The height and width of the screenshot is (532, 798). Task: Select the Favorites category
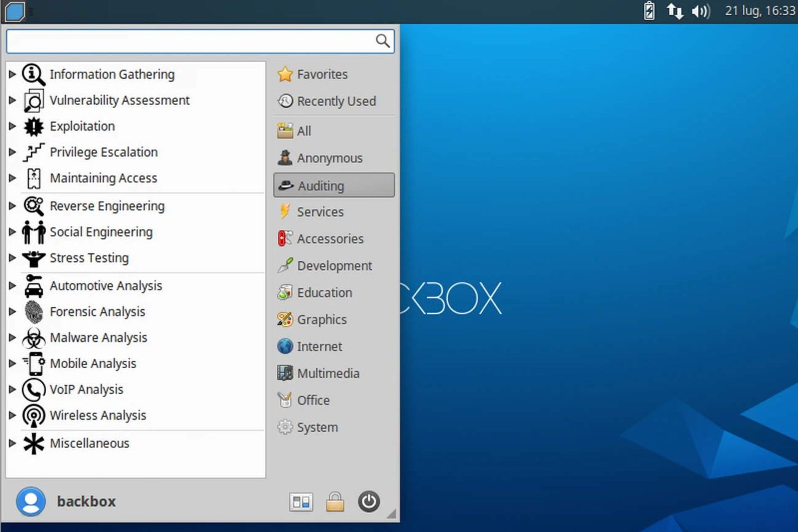click(x=334, y=74)
